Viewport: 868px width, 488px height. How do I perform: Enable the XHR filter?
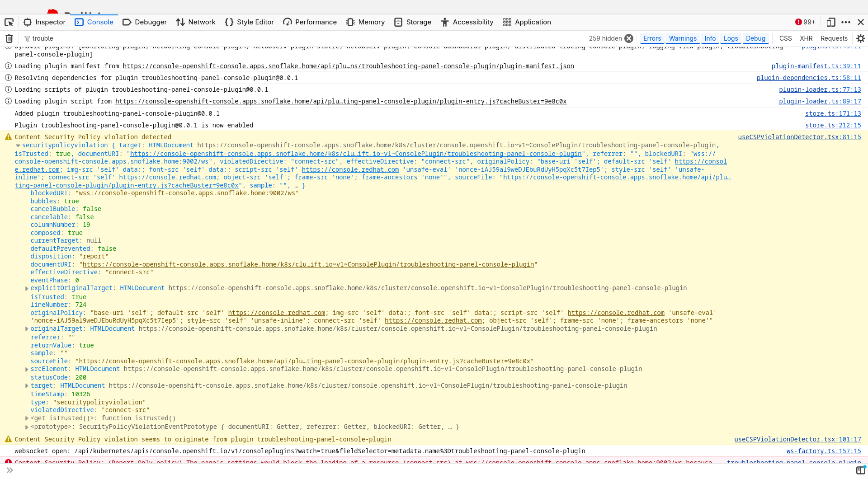[806, 38]
